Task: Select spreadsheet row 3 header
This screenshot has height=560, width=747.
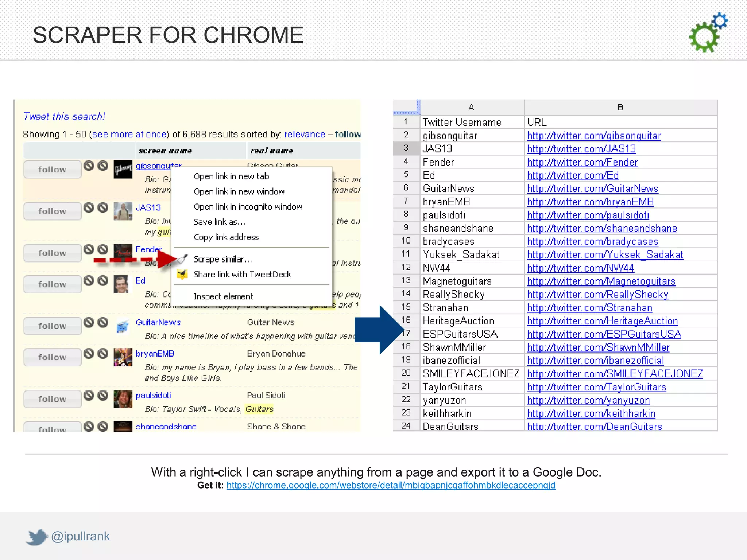Action: coord(406,148)
